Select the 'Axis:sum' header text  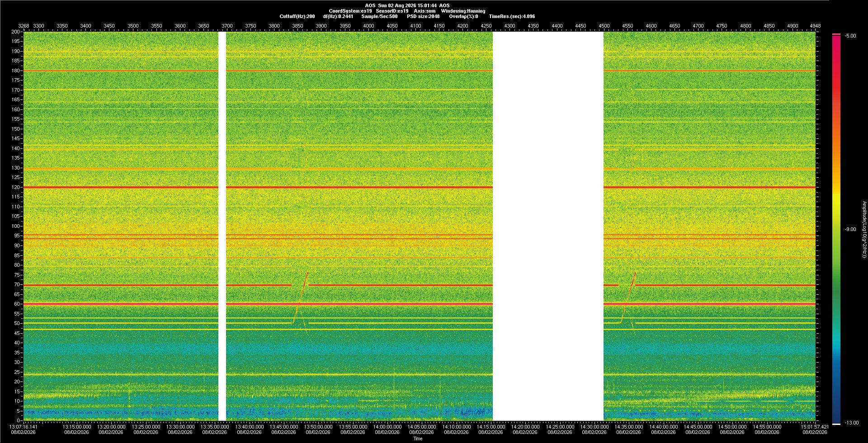pyautogui.click(x=425, y=11)
